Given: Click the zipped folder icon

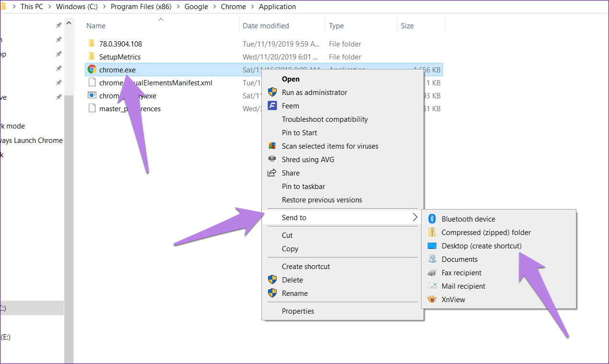Looking at the screenshot, I should click(432, 232).
